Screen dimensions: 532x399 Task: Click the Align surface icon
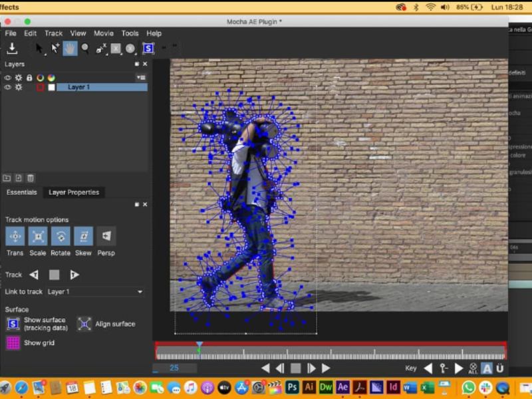point(84,324)
